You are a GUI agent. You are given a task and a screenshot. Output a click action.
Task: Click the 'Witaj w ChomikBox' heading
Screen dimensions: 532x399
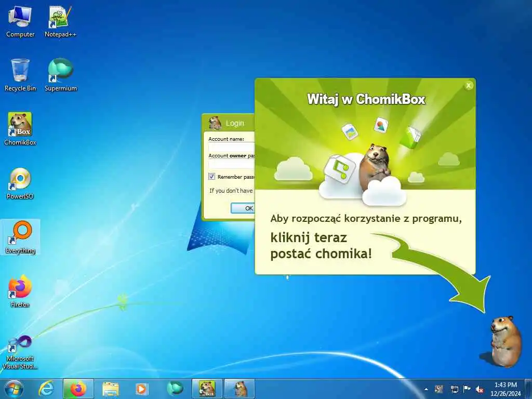pyautogui.click(x=366, y=99)
